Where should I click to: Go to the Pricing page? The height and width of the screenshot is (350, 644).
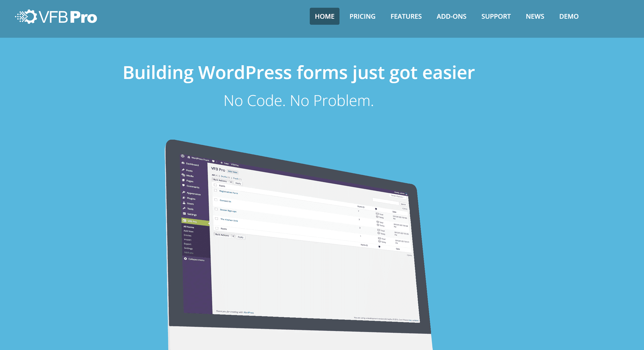coord(362,16)
